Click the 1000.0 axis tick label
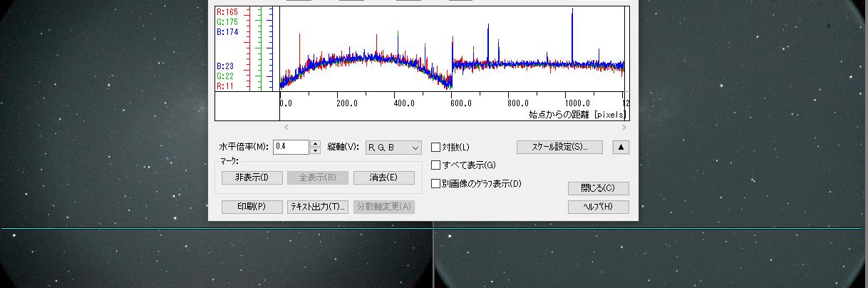Image resolution: width=868 pixels, height=288 pixels. [578, 103]
